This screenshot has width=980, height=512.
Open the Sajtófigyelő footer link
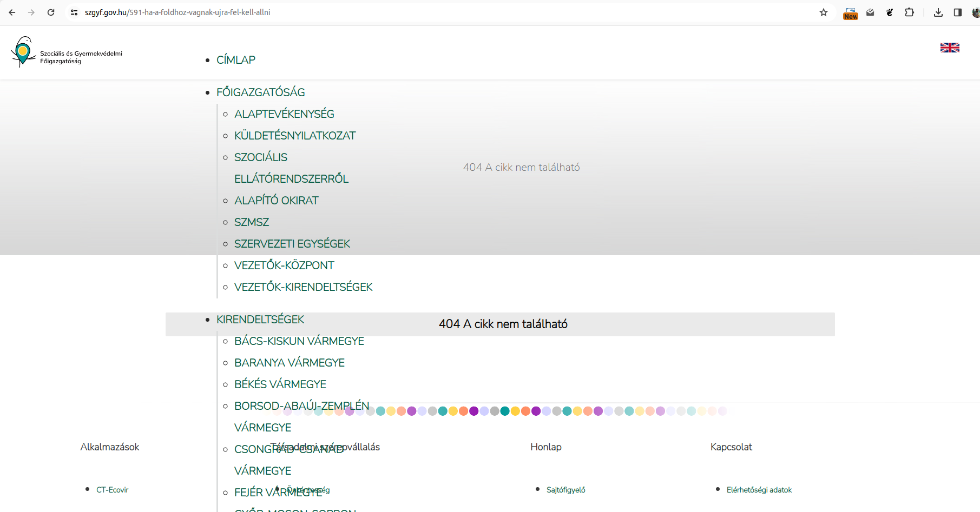click(565, 490)
